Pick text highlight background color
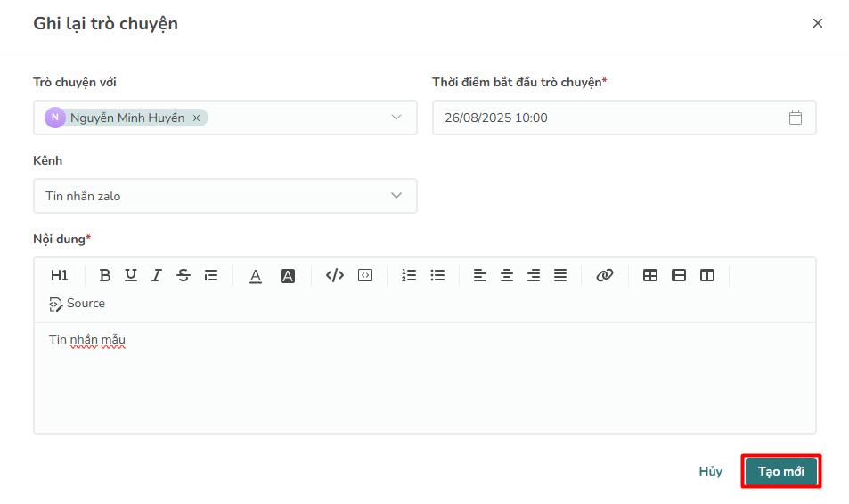 pos(288,276)
